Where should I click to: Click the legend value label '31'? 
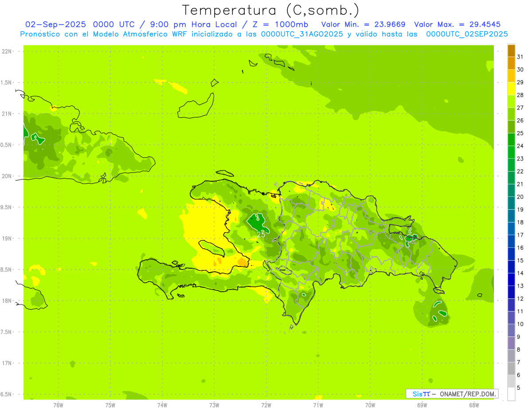[x=520, y=57]
